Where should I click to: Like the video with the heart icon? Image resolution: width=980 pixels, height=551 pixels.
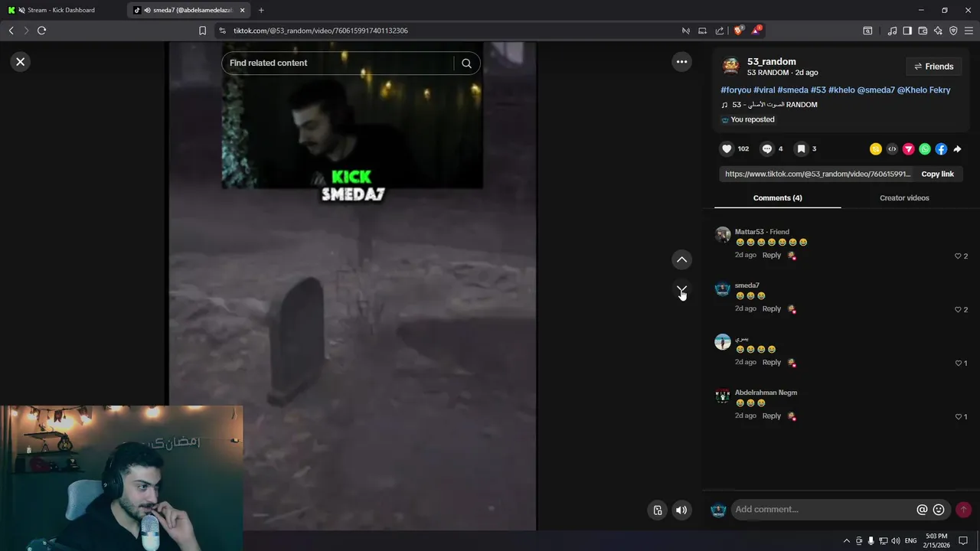[x=727, y=149]
